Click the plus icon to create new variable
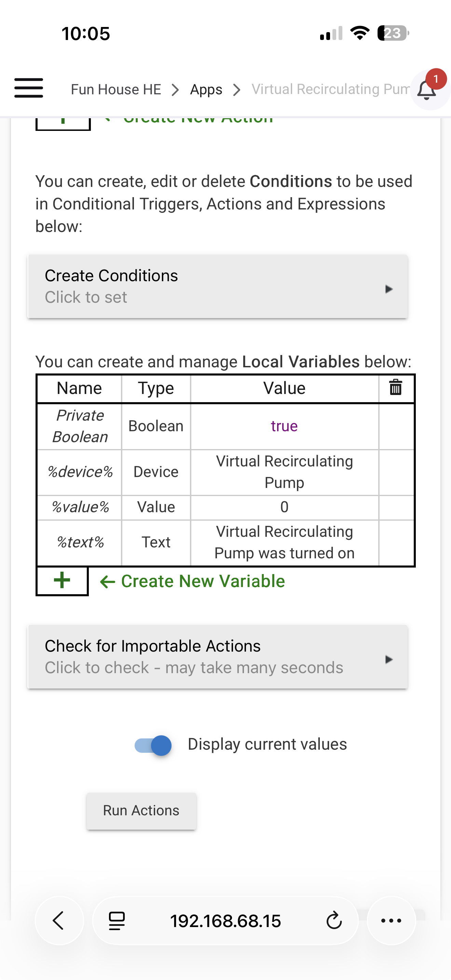451x980 pixels. click(62, 581)
